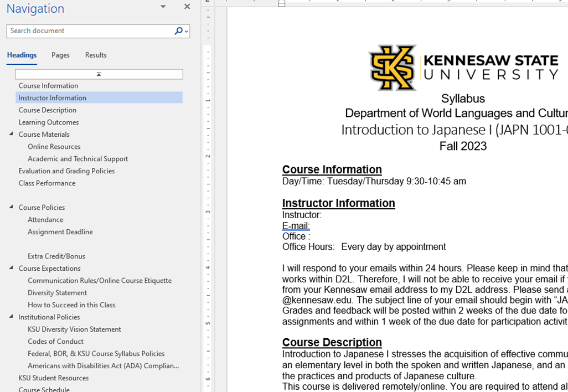Navigate to Diversity Statement heading
Image resolution: width=568 pixels, height=392 pixels.
coord(58,293)
